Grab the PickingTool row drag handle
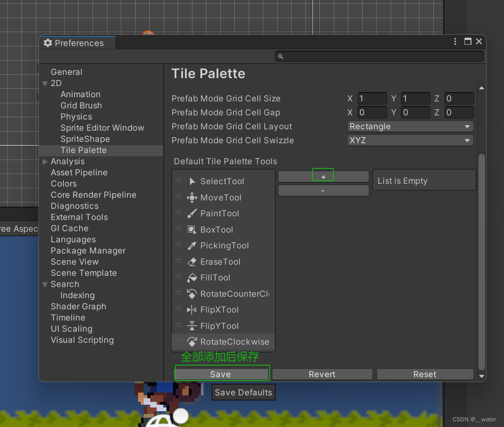 click(x=179, y=245)
